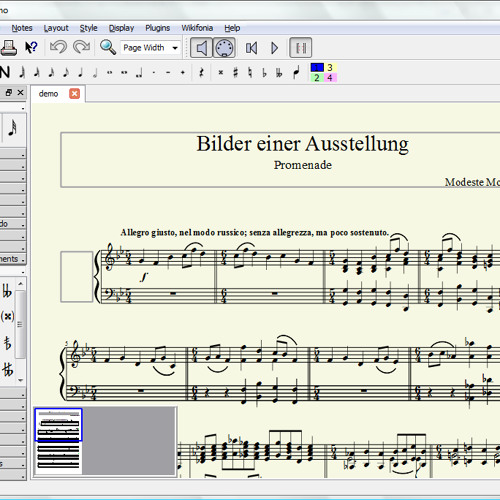
Task: Select the composer text 'Modeste Mo'
Action: tap(472, 182)
